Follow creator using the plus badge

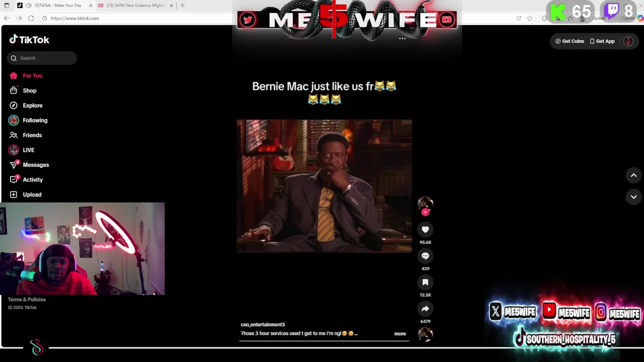point(425,212)
